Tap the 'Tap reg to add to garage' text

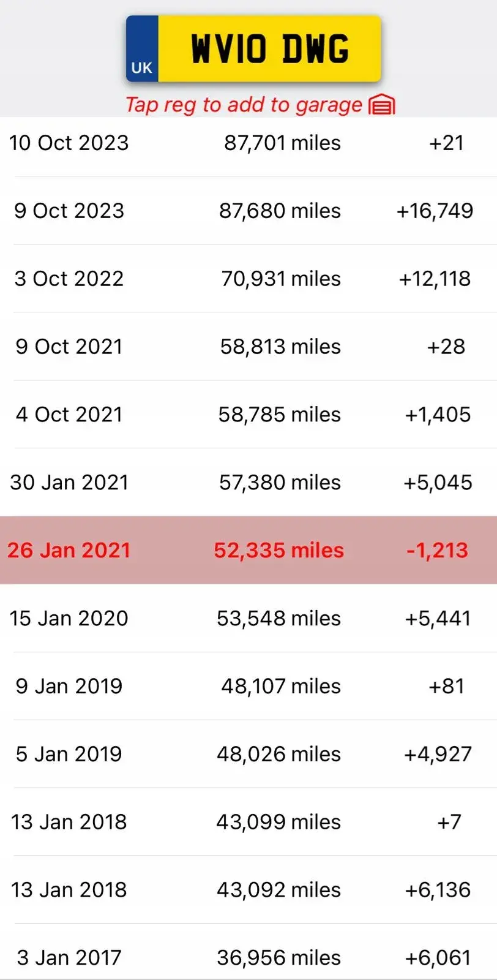point(244,105)
